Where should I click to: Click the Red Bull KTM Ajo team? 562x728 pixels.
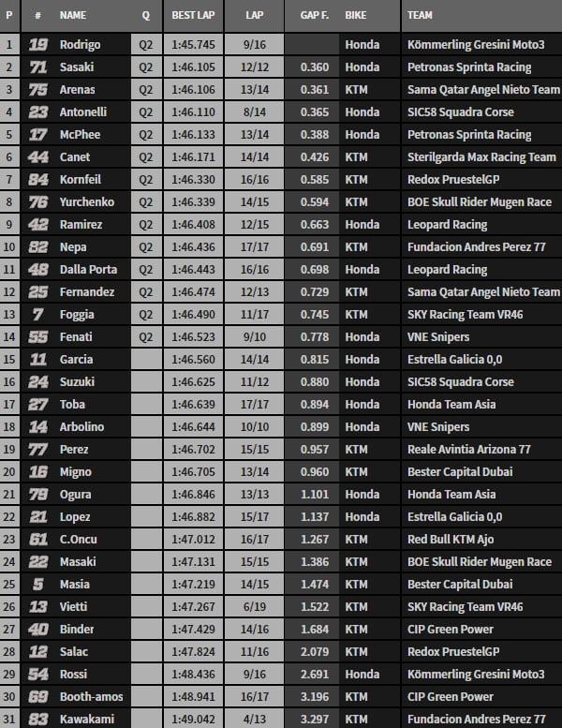(451, 540)
